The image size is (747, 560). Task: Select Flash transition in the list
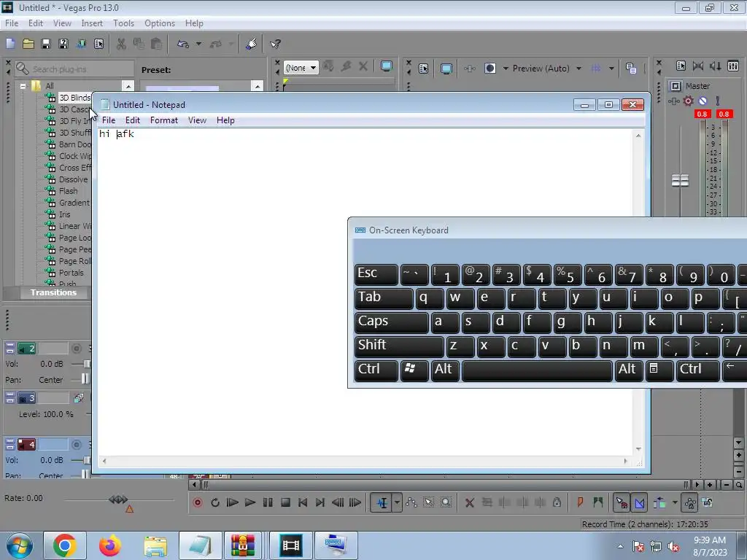(68, 191)
